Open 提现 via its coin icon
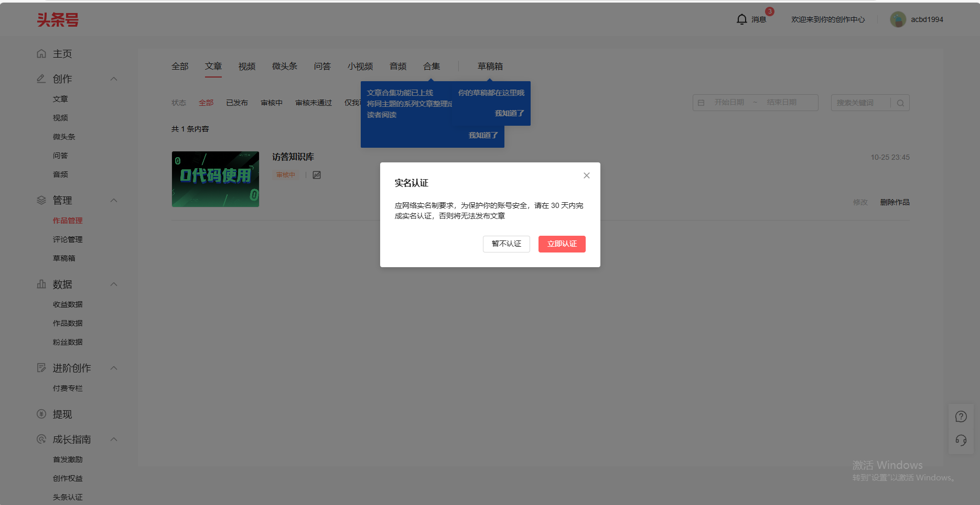980x505 pixels. tap(41, 414)
